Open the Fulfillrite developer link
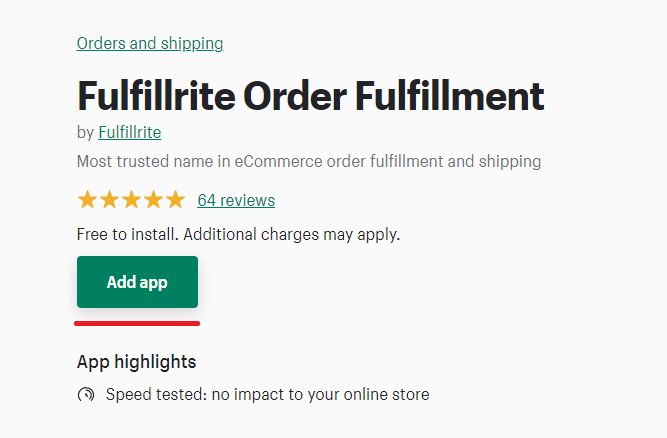The height and width of the screenshot is (438, 667). click(130, 132)
